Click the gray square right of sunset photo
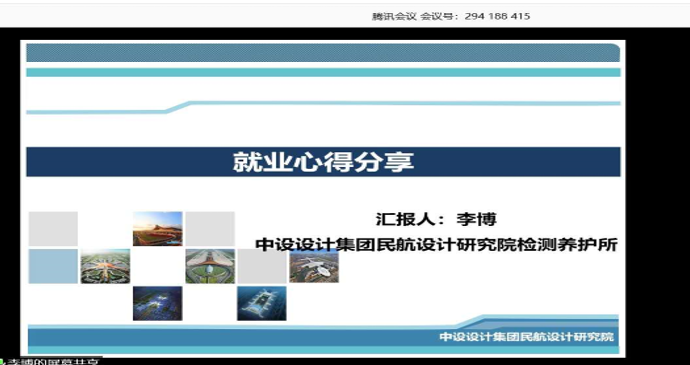 pos(210,229)
